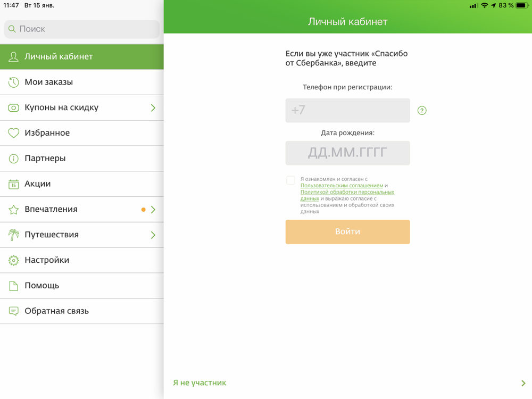Open Обратная связь menu entry
This screenshot has height=399, width=532.
(82, 311)
